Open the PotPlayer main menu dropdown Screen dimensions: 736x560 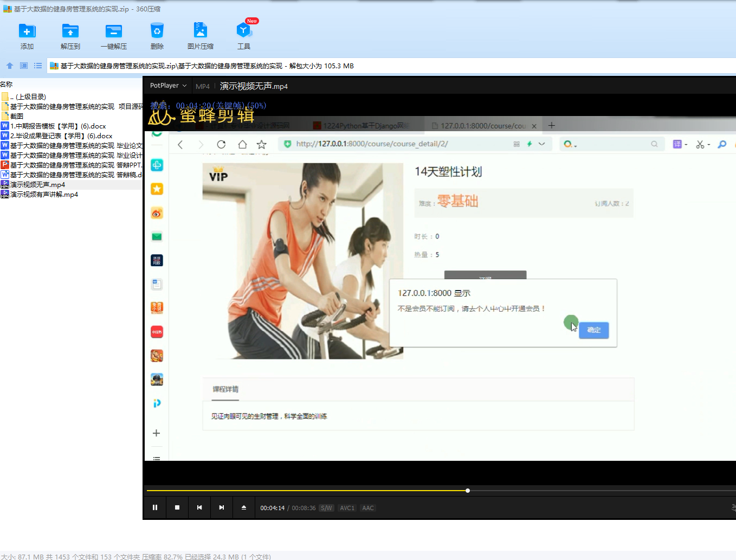168,86
